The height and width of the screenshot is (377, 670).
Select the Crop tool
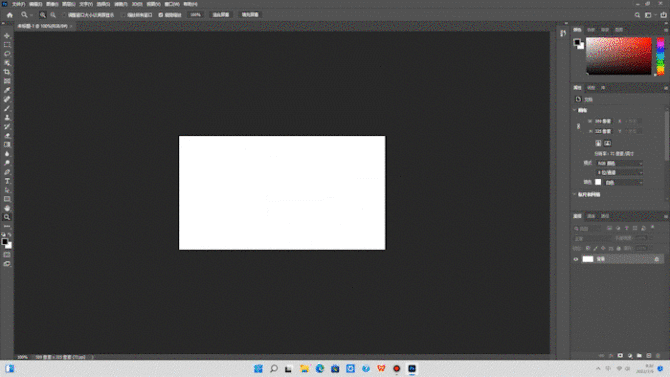[7, 72]
